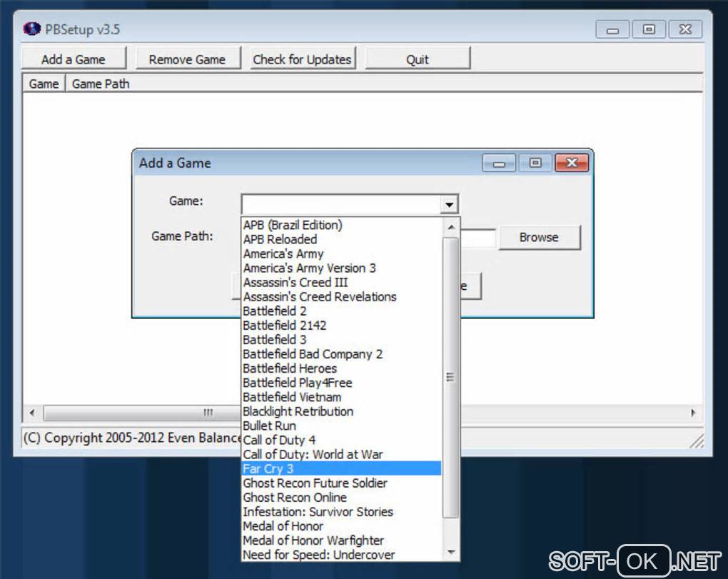Choose America's Army Version 3
The height and width of the screenshot is (579, 728).
click(341, 268)
